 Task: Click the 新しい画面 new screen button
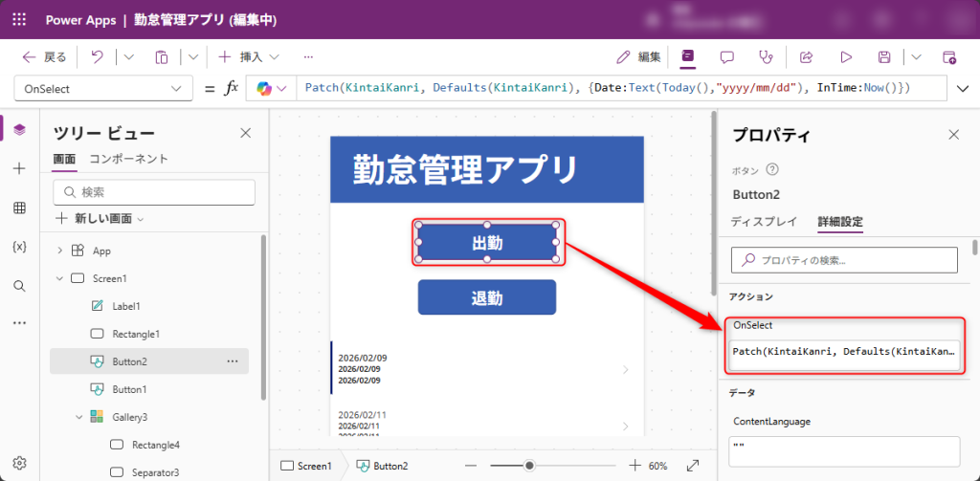point(100,219)
